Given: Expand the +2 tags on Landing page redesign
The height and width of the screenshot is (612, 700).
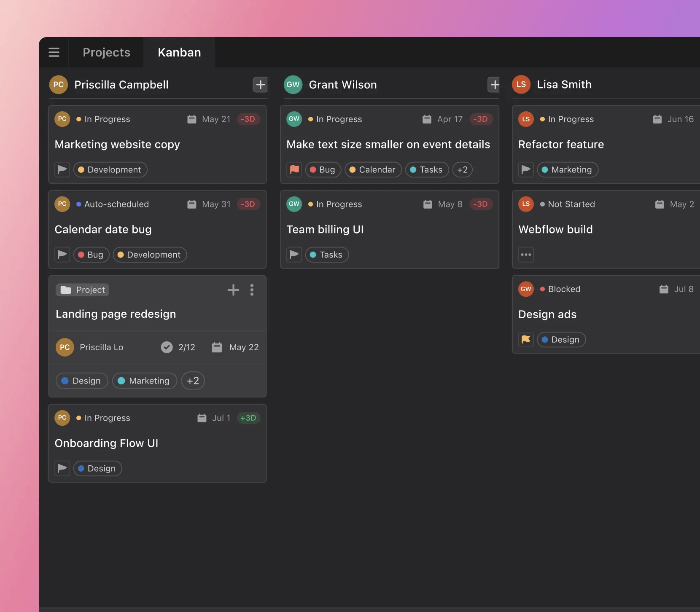Looking at the screenshot, I should click(x=193, y=381).
